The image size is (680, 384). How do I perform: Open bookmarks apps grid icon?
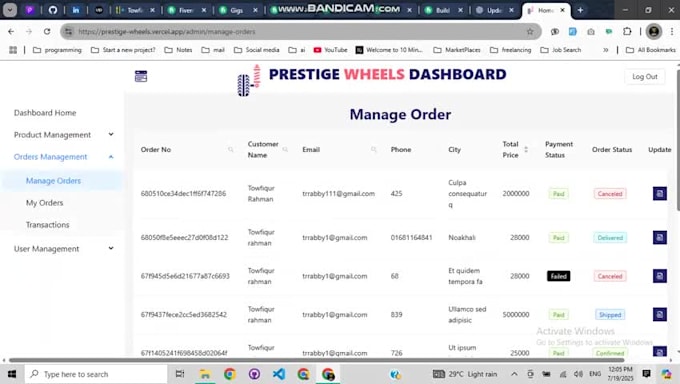[x=13, y=50]
